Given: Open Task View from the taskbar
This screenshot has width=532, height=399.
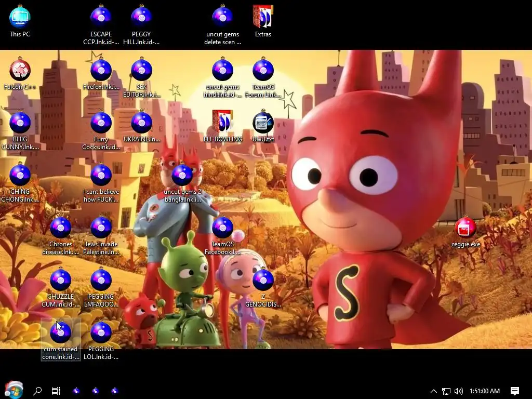Looking at the screenshot, I should [56, 391].
